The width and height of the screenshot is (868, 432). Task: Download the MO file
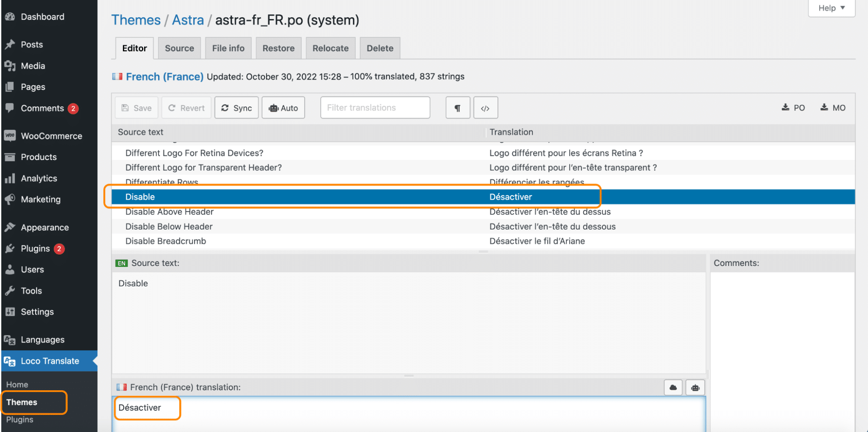(x=832, y=107)
